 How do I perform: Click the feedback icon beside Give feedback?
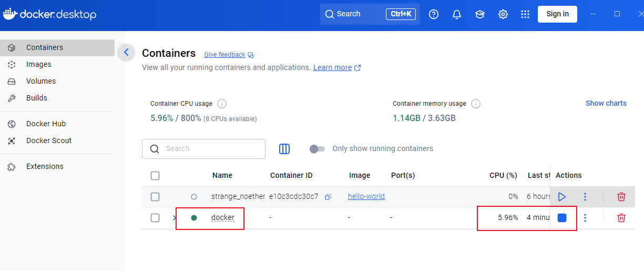pyautogui.click(x=251, y=55)
